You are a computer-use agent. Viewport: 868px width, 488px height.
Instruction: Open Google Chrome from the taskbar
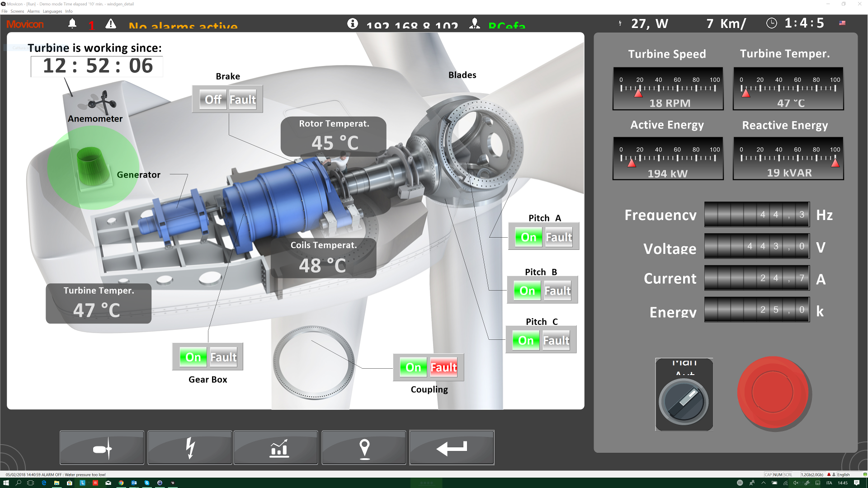pyautogui.click(x=121, y=483)
